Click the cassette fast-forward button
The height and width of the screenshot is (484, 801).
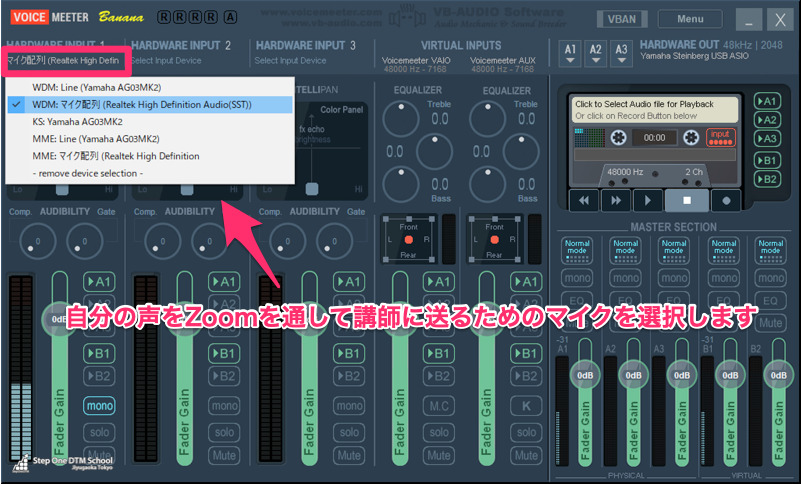pos(616,200)
